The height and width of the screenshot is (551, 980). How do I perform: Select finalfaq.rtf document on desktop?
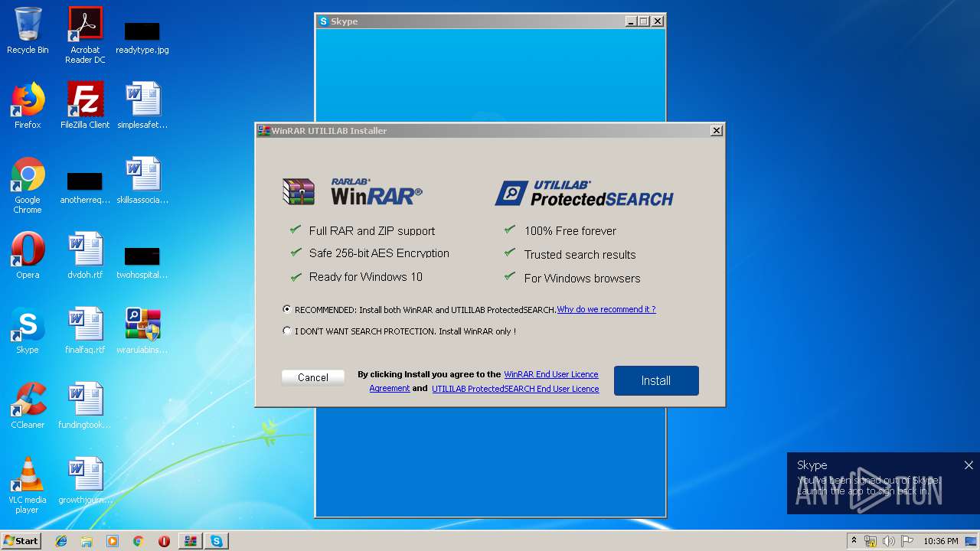(85, 331)
